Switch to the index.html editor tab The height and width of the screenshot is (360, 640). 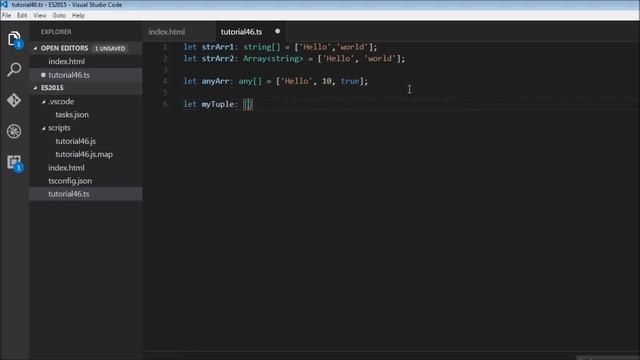click(x=167, y=31)
